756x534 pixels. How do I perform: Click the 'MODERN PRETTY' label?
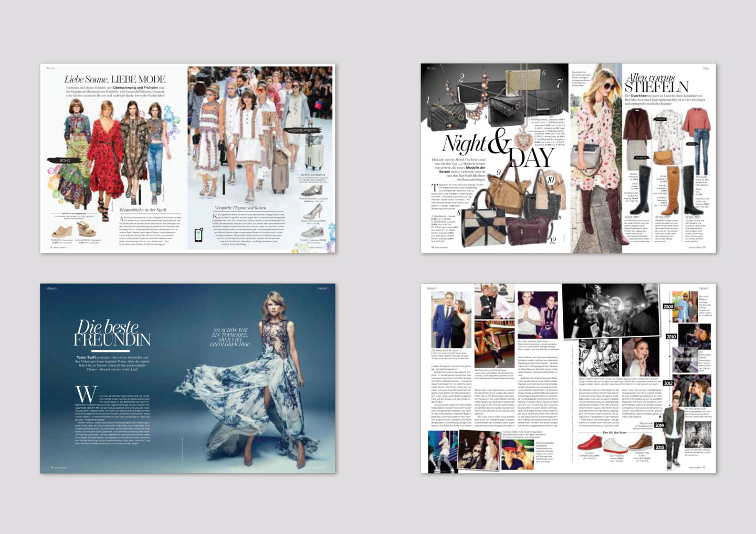(303, 130)
